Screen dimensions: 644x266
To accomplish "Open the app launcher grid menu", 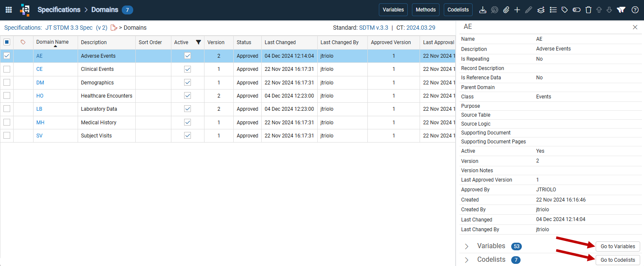I will coord(8,10).
